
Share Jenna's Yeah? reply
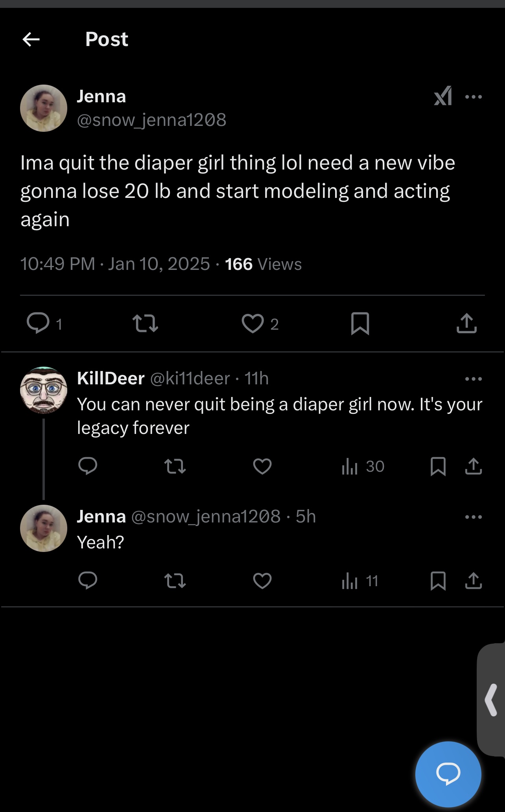pos(474,581)
